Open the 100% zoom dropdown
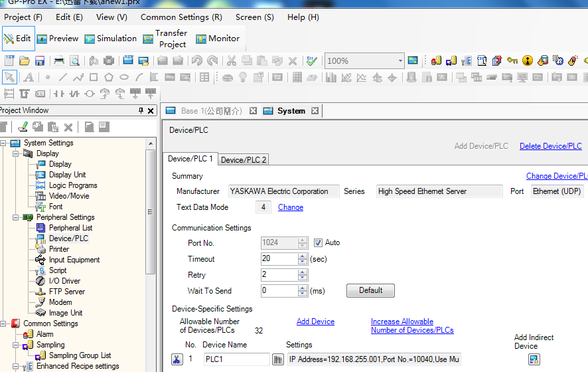The height and width of the screenshot is (372, 588). click(x=400, y=61)
